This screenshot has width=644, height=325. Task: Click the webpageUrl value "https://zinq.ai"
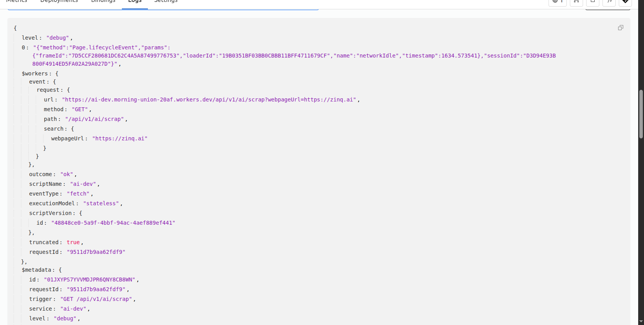pos(120,138)
